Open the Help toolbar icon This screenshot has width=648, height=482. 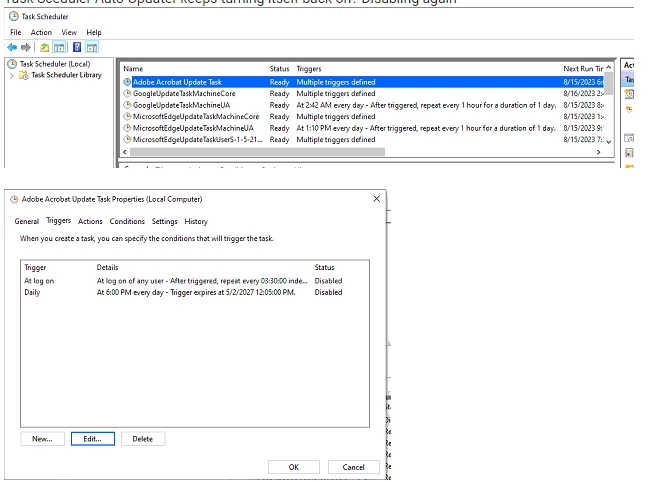[x=77, y=47]
